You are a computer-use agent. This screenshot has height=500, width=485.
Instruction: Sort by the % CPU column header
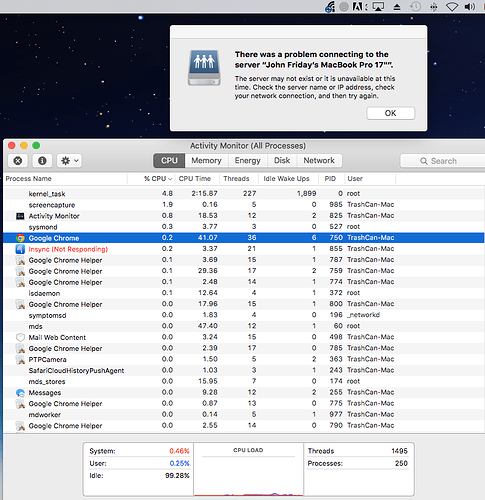tap(158, 179)
